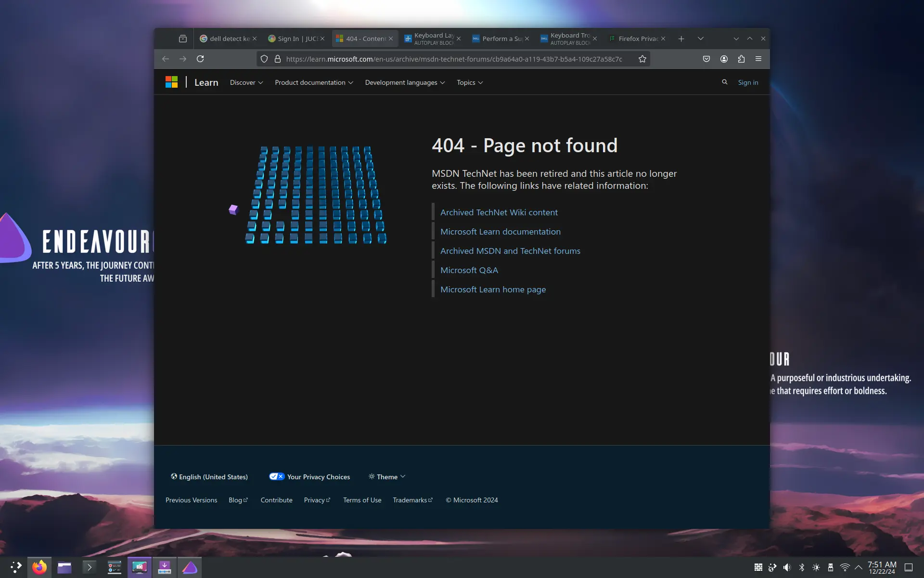Viewport: 924px width, 578px height.
Task: Expand the Discover dropdown menu
Action: point(246,82)
